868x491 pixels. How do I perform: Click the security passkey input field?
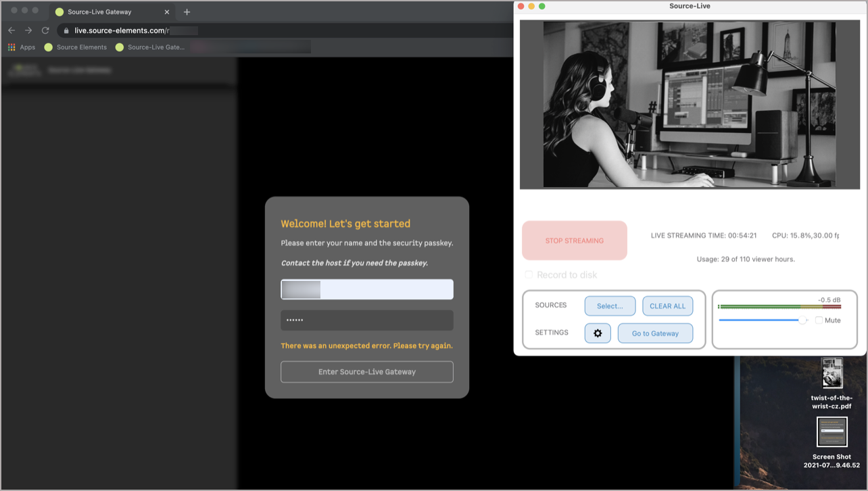(x=367, y=320)
